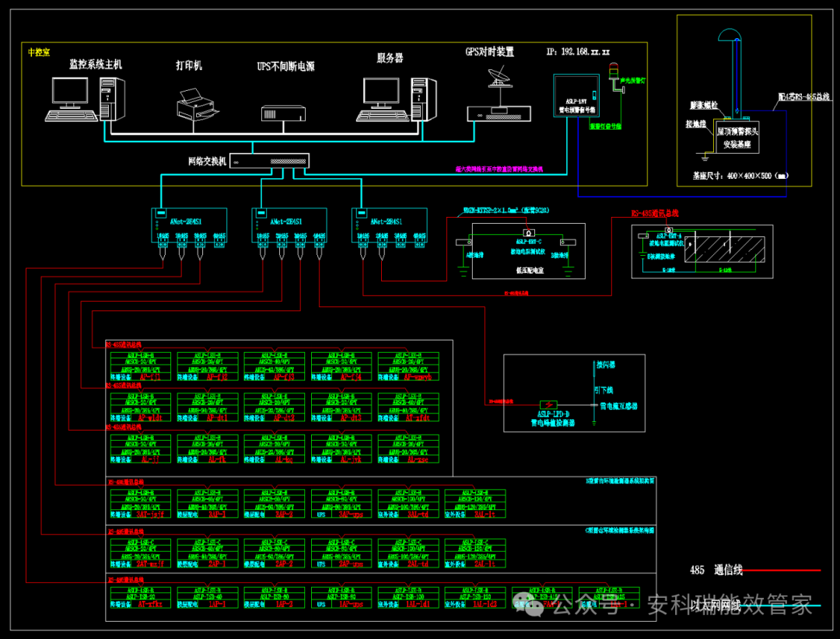
Task: Select the AP-fj4 device block
Action: 341,366
